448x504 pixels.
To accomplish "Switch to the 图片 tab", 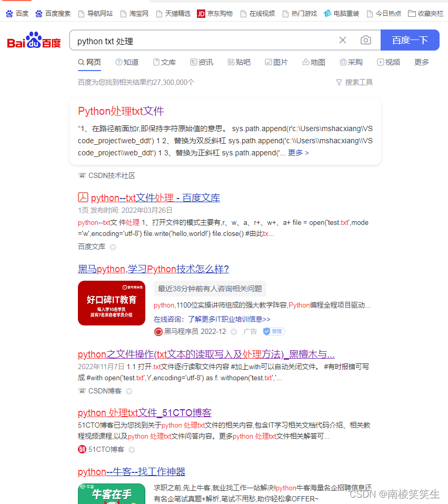I will [276, 62].
